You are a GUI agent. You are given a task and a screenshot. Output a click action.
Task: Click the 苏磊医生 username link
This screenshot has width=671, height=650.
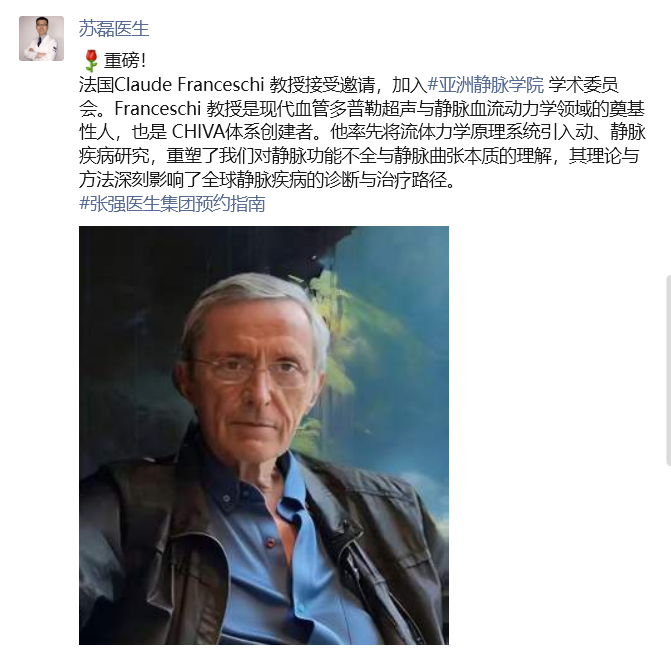114,29
